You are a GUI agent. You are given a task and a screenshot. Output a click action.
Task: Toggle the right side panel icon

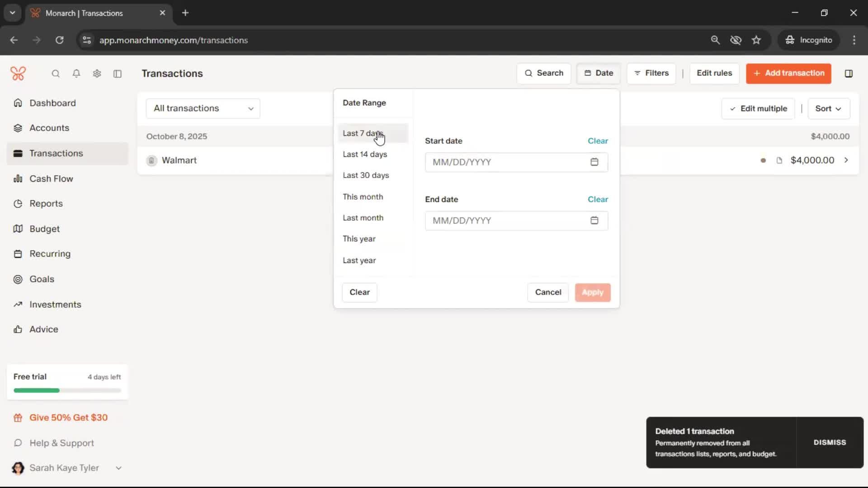pyautogui.click(x=849, y=74)
